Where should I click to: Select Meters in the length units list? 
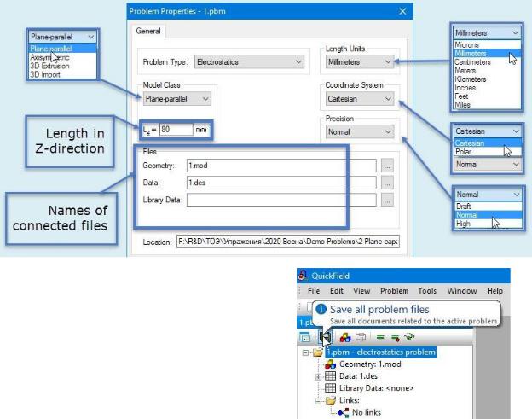pyautogui.click(x=487, y=71)
